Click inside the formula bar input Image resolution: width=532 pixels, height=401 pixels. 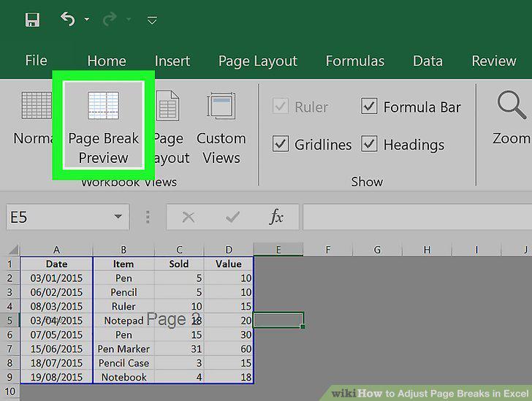(417, 217)
